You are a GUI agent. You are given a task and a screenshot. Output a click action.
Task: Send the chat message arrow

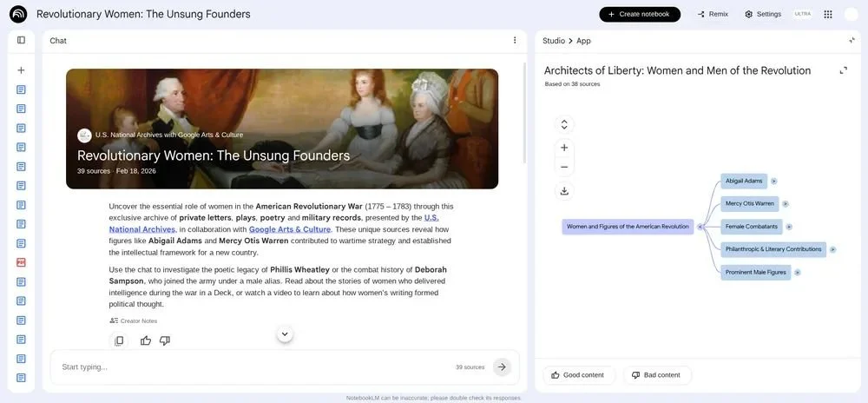pos(502,367)
